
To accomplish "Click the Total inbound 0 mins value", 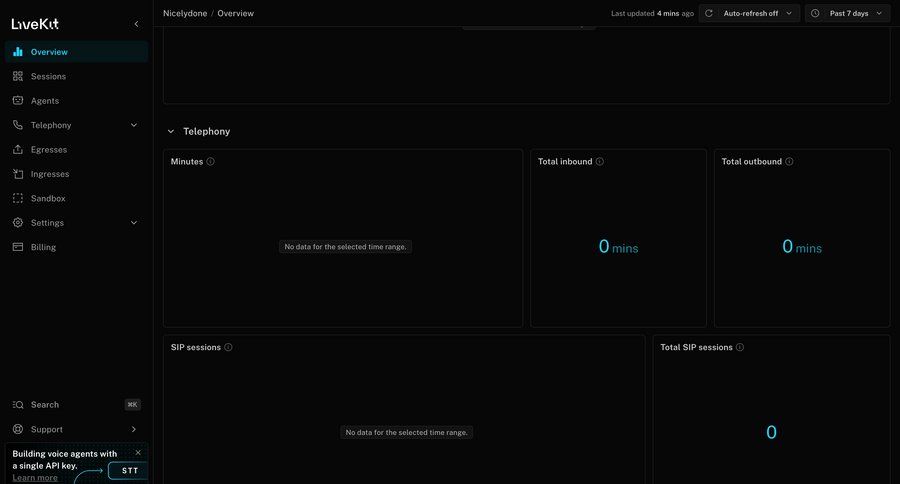I will point(618,247).
